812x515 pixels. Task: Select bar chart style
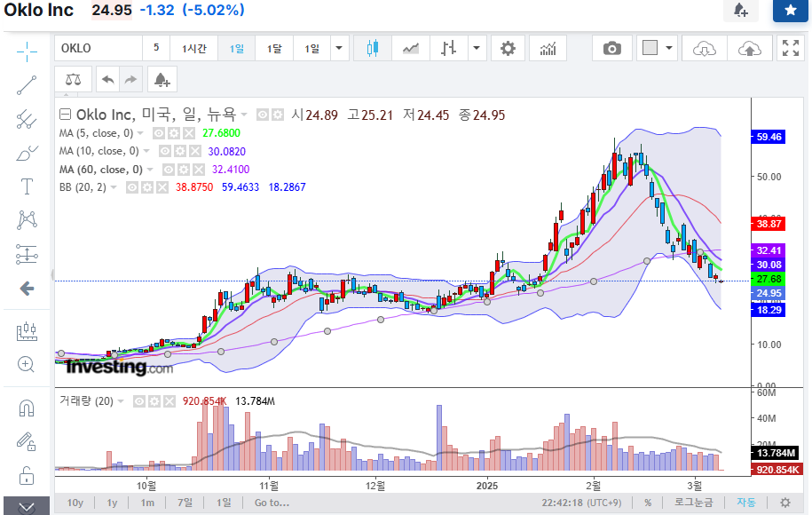(x=448, y=49)
